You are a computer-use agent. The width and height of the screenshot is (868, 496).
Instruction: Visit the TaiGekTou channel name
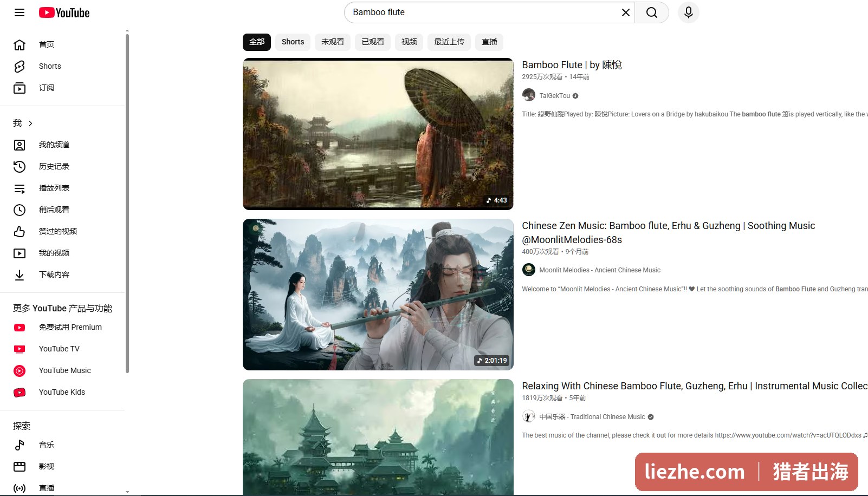point(554,96)
